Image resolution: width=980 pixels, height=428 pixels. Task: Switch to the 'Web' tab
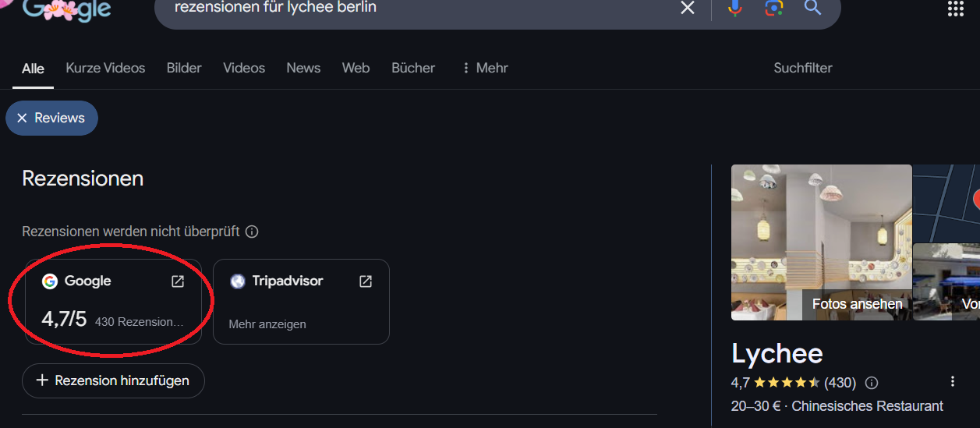tap(356, 68)
